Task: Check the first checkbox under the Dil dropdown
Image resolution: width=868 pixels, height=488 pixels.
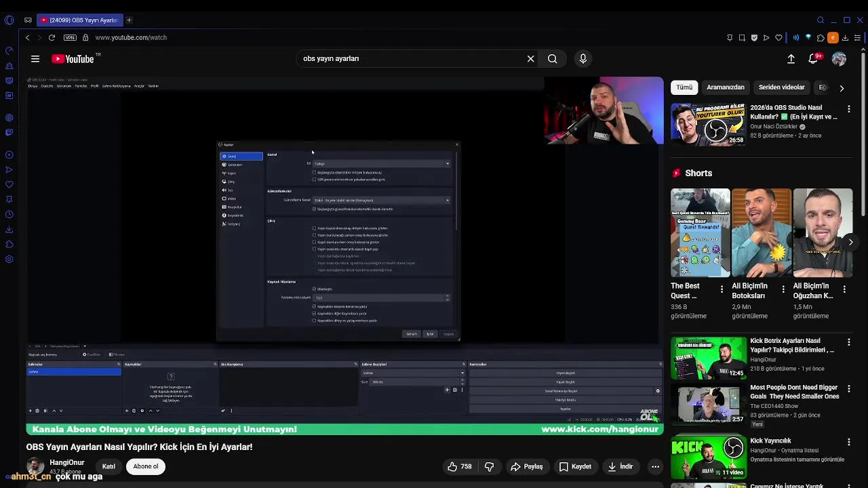Action: pos(314,173)
